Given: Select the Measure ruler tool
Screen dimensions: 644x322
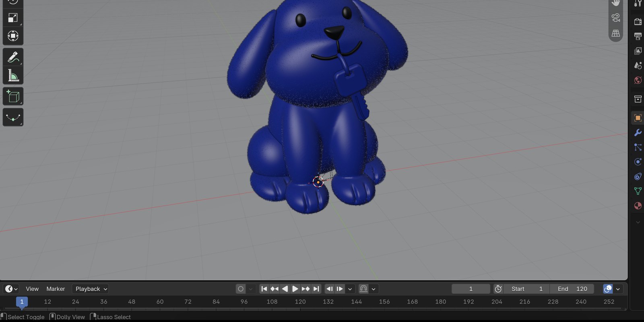Looking at the screenshot, I should [13, 75].
